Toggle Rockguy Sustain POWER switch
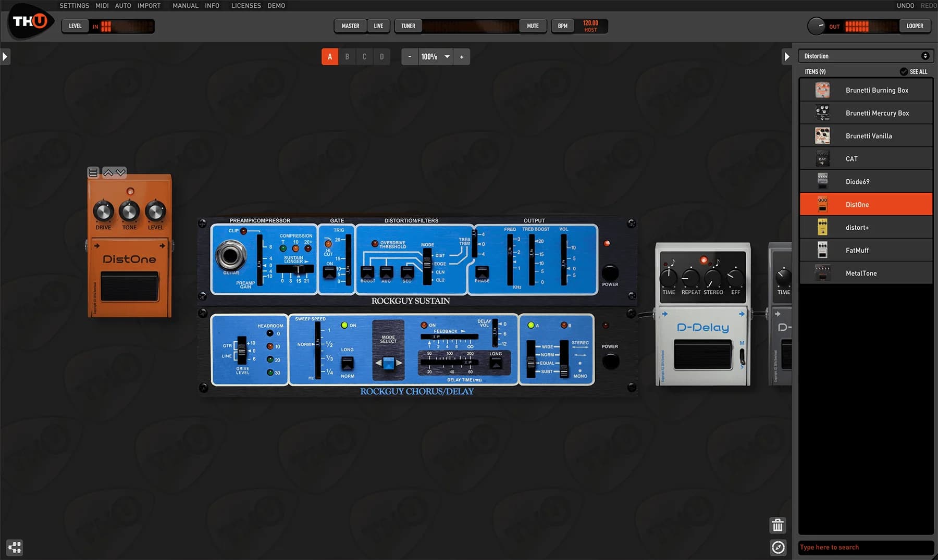Viewport: 938px width, 560px height. [610, 272]
